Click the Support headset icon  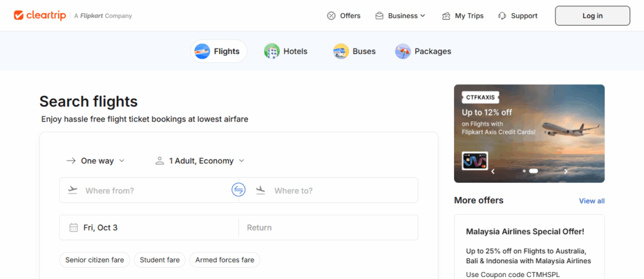502,16
